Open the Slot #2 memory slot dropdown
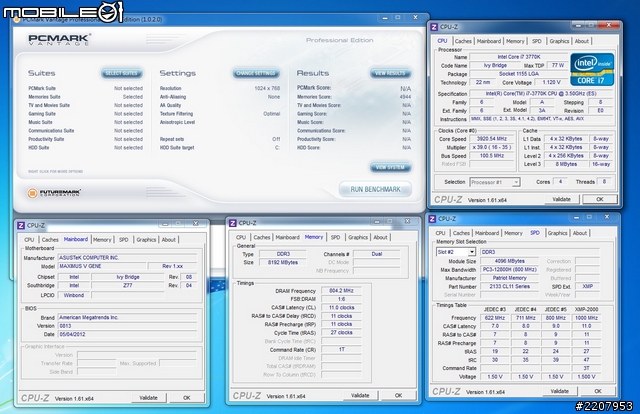Viewport: 640px width, 414px height. [456, 252]
